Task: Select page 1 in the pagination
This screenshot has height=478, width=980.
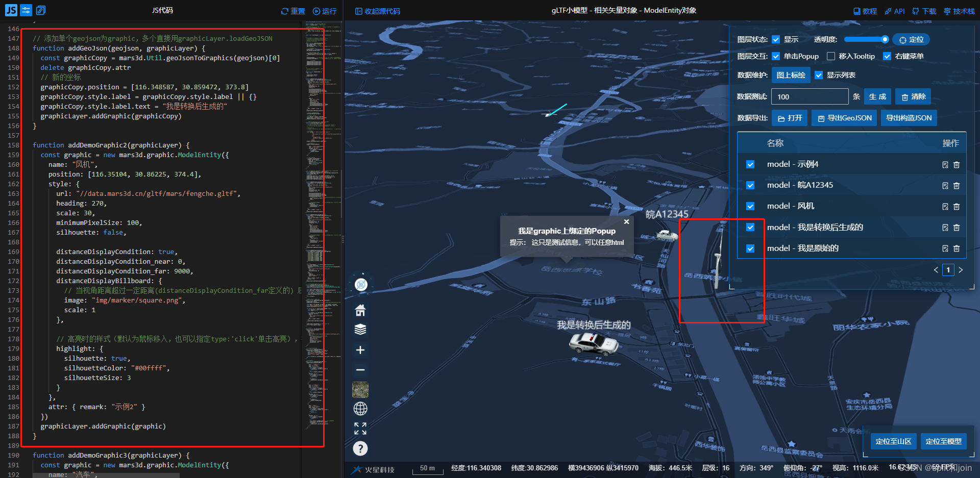Action: point(948,270)
